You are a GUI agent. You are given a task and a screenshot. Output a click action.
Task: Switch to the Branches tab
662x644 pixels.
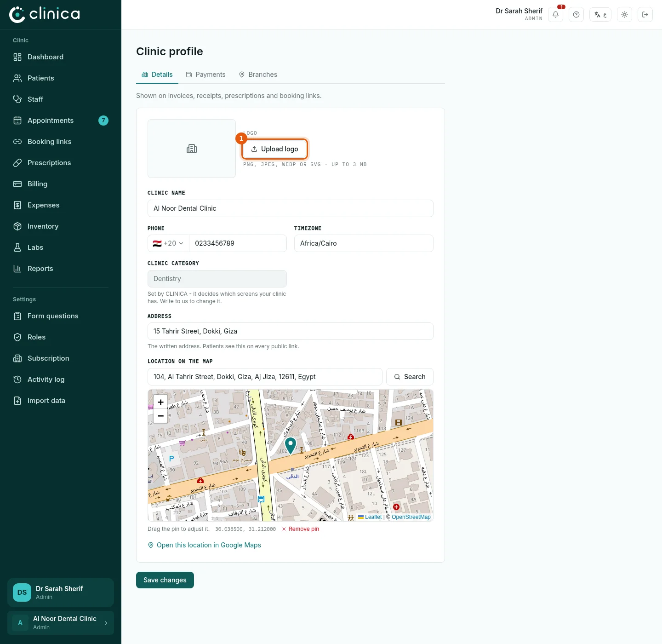tap(258, 75)
